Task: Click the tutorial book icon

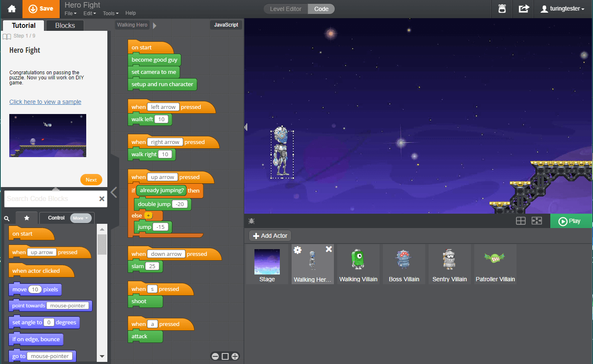Action: coord(7,37)
